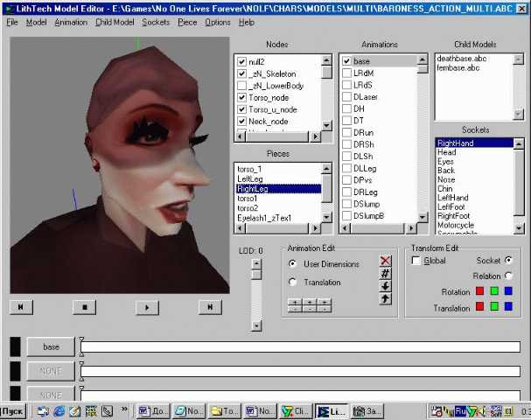
Task: Select the User Dimensions radio button
Action: pyautogui.click(x=292, y=263)
